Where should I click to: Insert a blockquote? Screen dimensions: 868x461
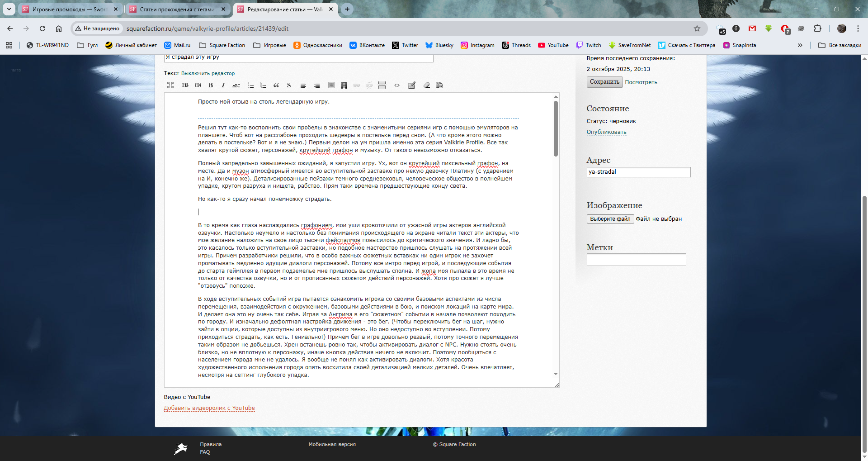(x=276, y=85)
